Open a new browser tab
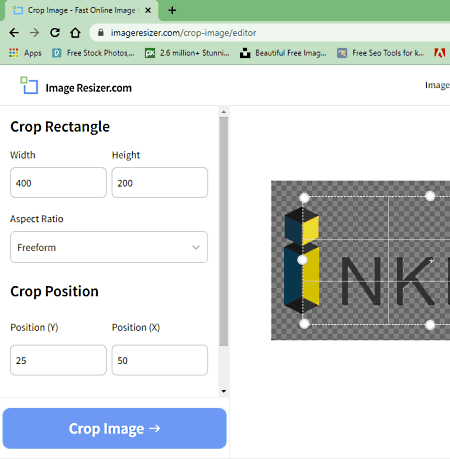Screen dimensions: 450x459 tap(172, 10)
